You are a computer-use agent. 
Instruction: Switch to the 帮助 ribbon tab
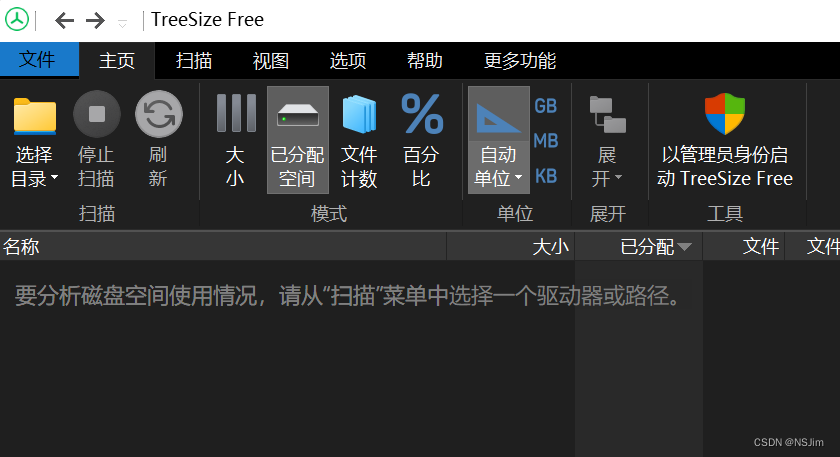tap(425, 61)
